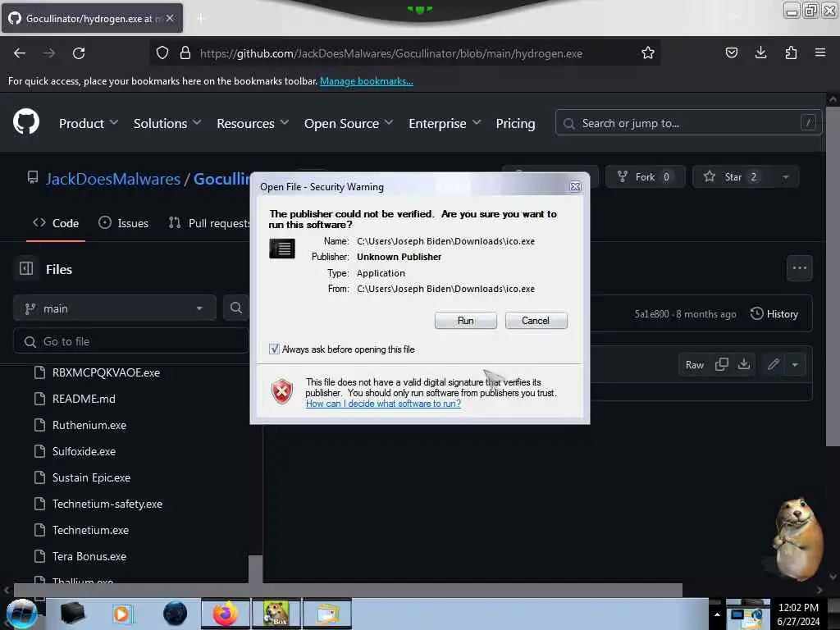Expand the Solutions menu
840x630 pixels.
click(x=167, y=123)
